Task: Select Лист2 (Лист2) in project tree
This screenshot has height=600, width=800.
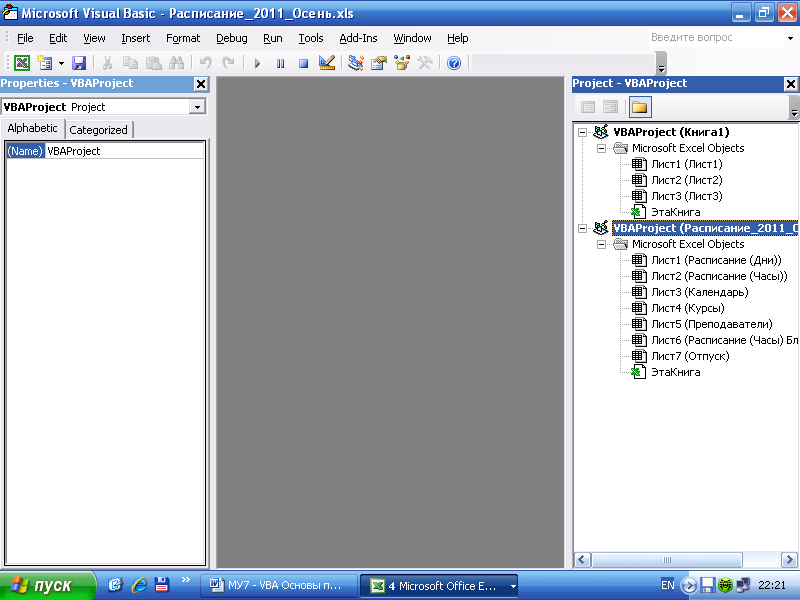Action: pyautogui.click(x=687, y=180)
